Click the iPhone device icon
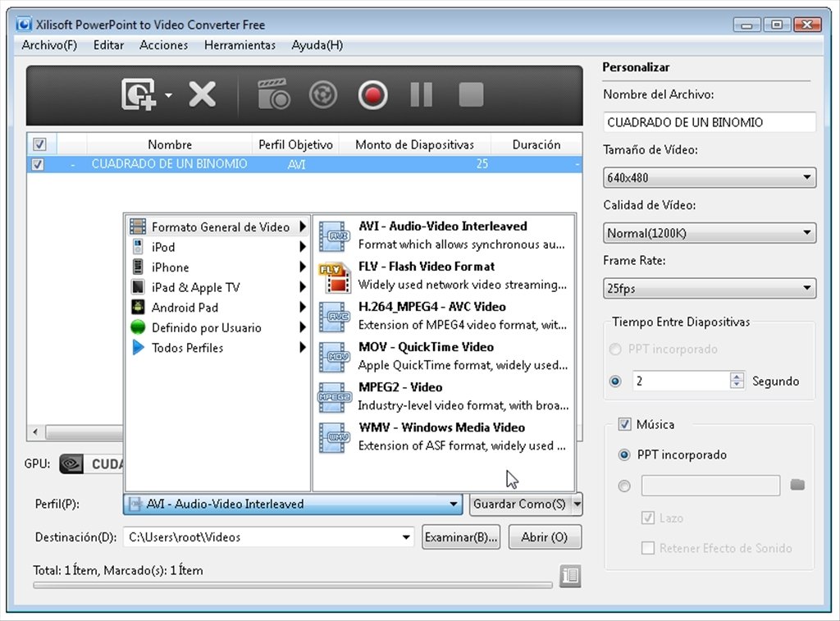This screenshot has height=621, width=840. click(138, 267)
